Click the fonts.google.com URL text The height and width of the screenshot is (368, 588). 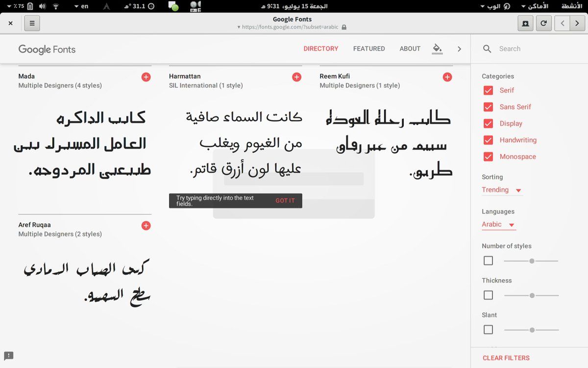pos(290,27)
